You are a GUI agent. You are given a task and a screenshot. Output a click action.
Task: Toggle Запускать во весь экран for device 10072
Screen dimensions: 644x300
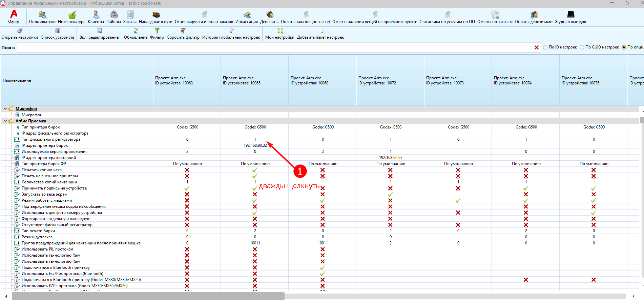tap(390, 194)
